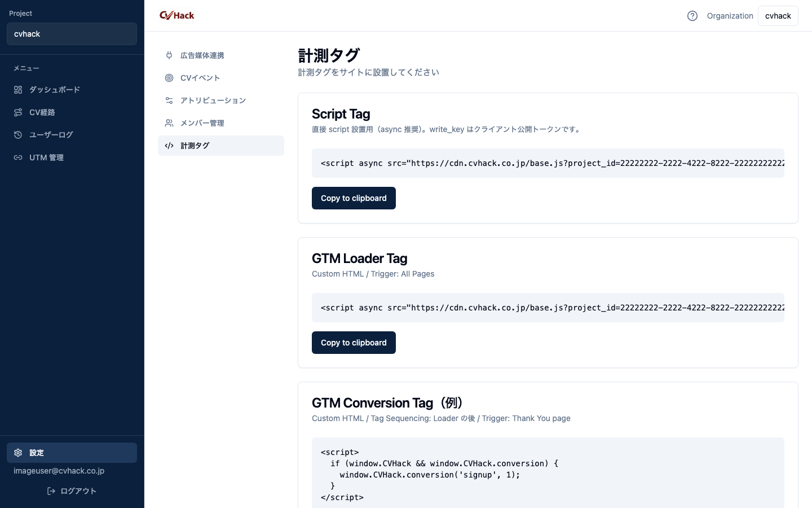Click the 広告媒体連携 plug icon

click(169, 55)
